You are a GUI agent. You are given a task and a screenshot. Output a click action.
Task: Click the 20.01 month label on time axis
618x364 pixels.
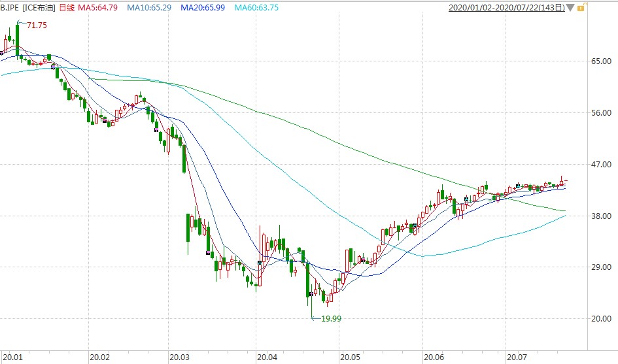click(12, 357)
